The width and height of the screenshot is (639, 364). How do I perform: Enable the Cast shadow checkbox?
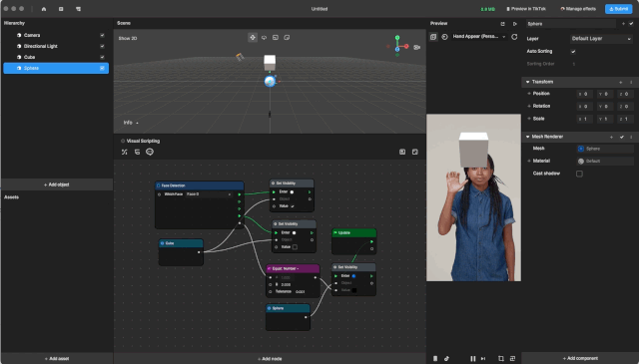(579, 174)
